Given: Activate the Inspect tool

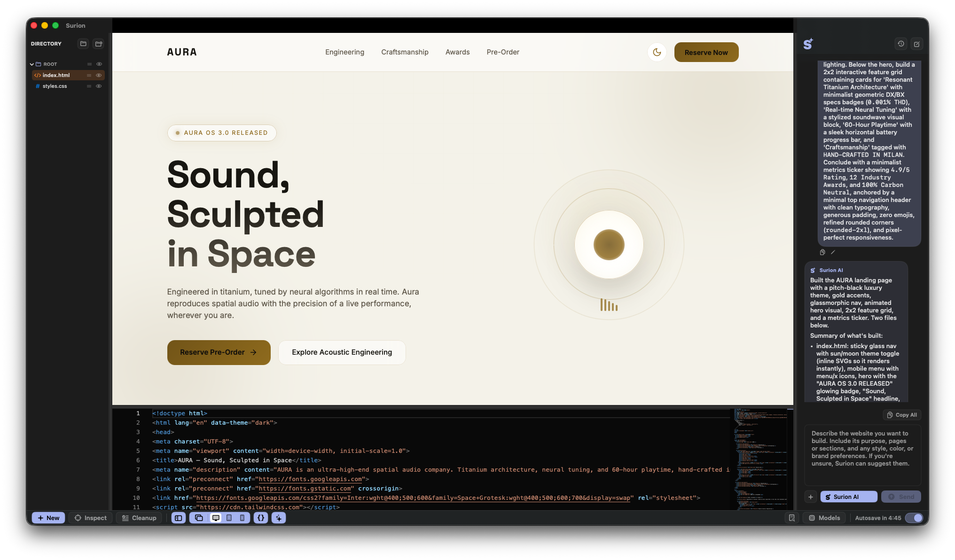Looking at the screenshot, I should [91, 518].
